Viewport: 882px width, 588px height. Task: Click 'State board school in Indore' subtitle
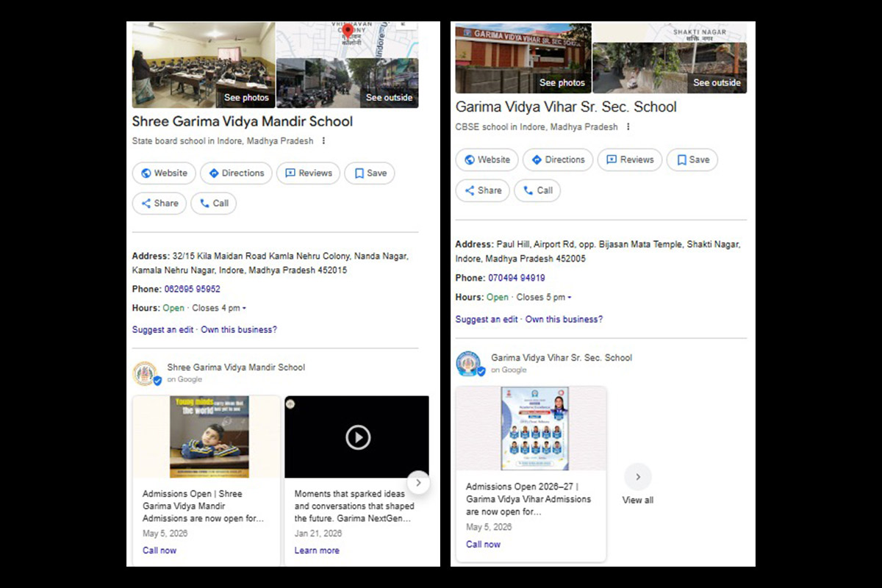[x=223, y=141]
